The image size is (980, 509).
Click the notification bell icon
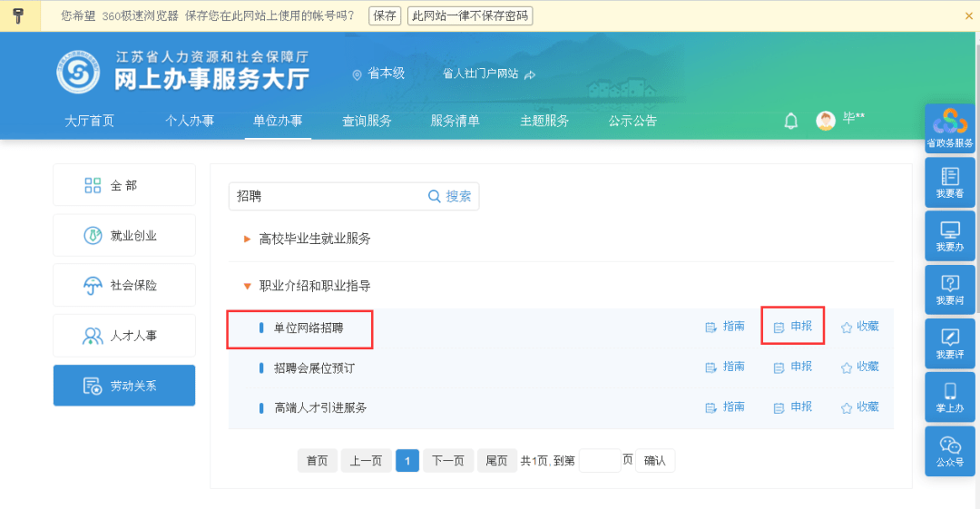pos(790,121)
